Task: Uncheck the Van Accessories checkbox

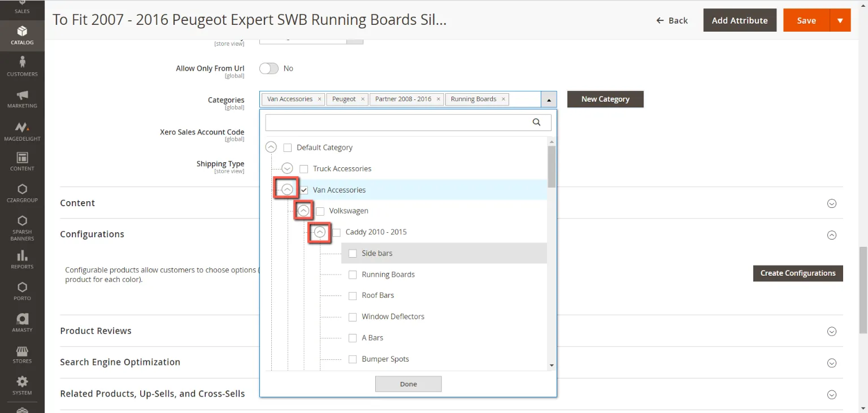Action: (x=304, y=190)
